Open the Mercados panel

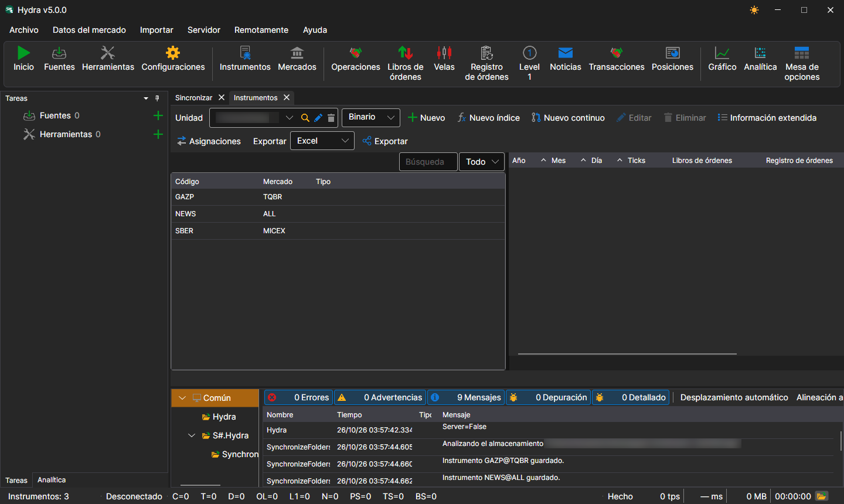tap(297, 59)
